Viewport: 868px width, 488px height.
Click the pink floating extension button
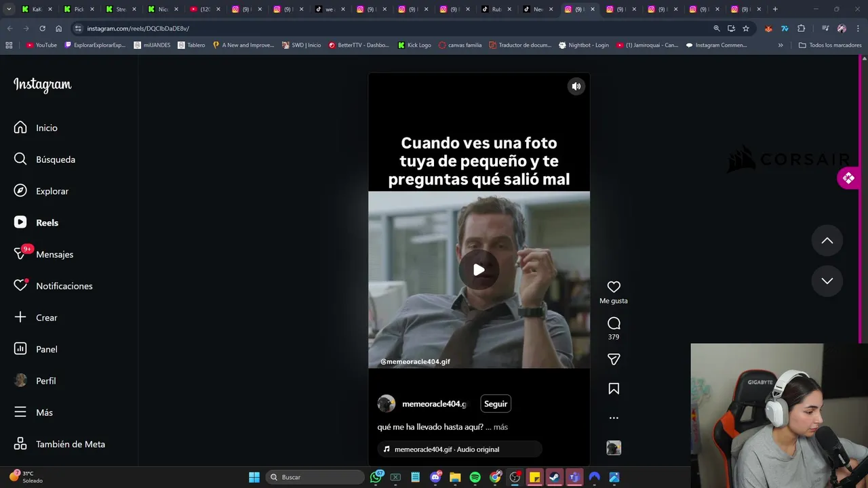[x=848, y=178]
